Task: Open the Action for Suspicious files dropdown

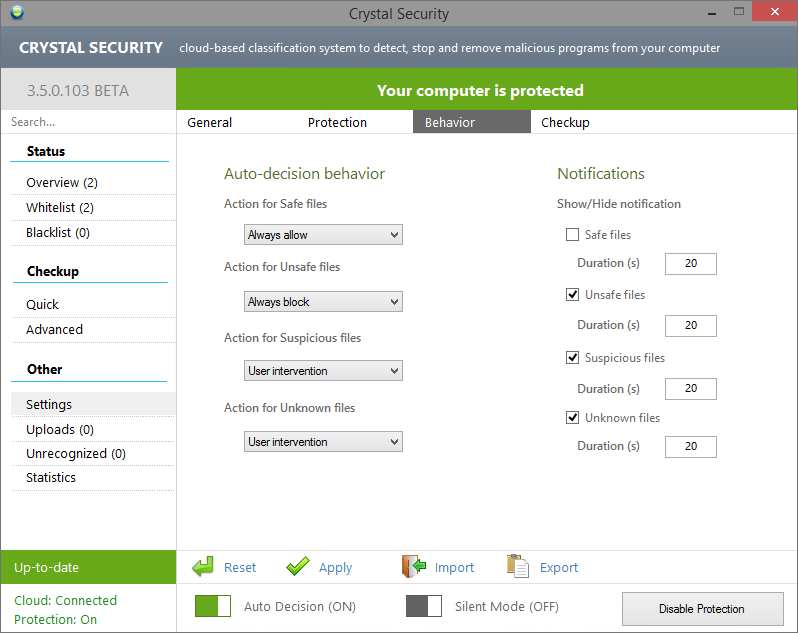Action: pos(323,371)
